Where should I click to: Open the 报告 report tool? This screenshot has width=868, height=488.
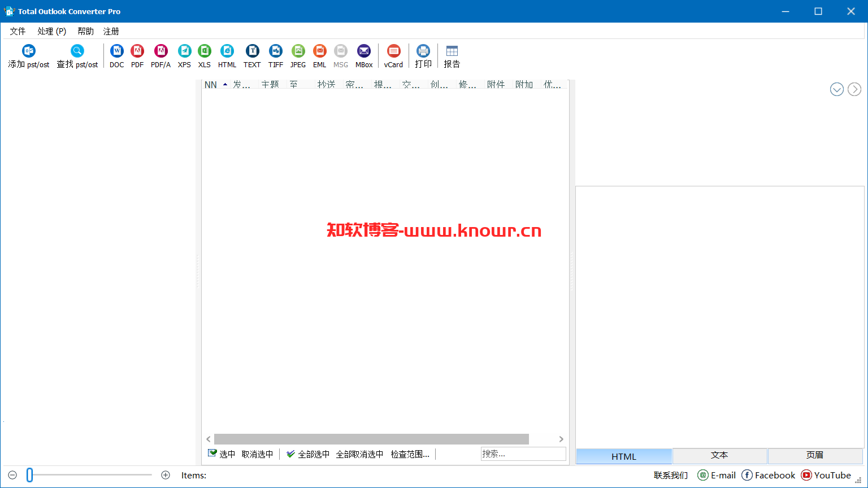coord(452,56)
